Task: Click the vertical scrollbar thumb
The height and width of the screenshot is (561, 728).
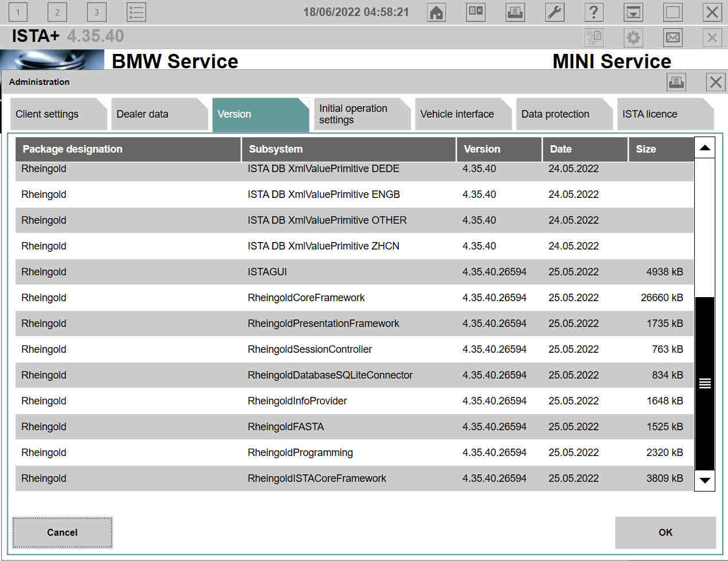Action: pyautogui.click(x=704, y=383)
